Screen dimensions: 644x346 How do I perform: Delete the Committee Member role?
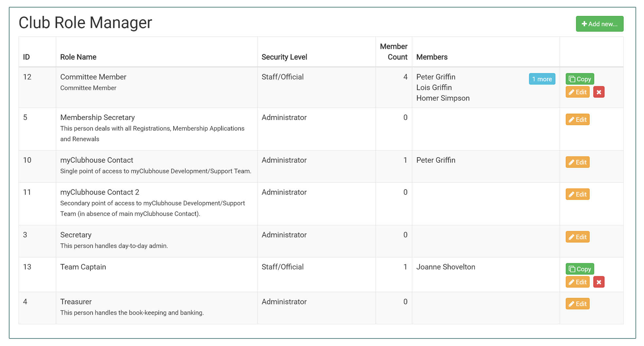pos(598,92)
